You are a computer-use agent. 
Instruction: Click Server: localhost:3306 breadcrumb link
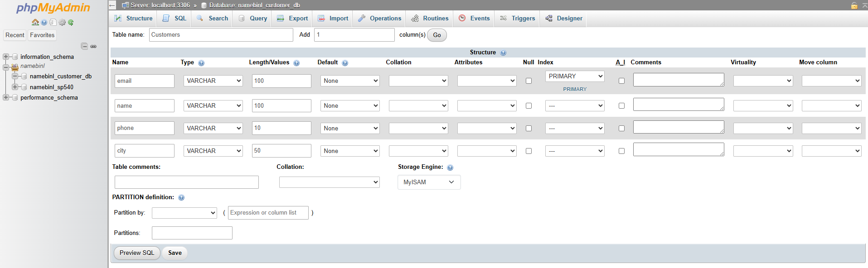(160, 5)
